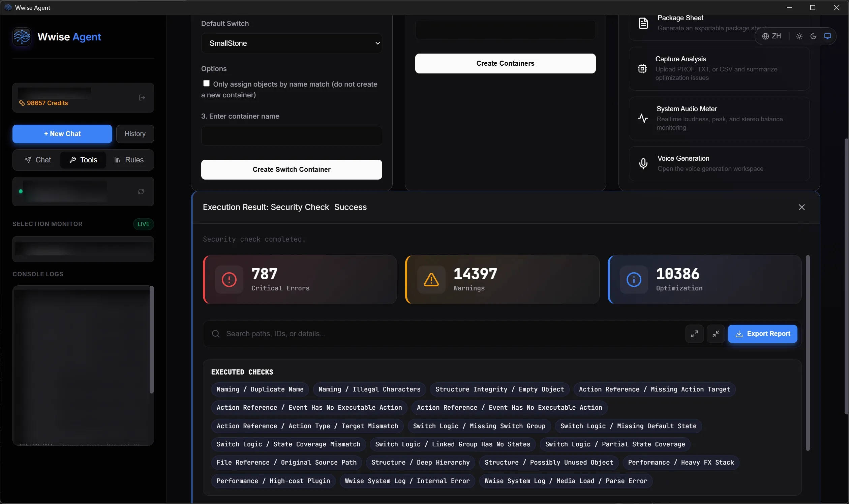Click the Optimization info icon
This screenshot has height=504, width=849.
634,280
